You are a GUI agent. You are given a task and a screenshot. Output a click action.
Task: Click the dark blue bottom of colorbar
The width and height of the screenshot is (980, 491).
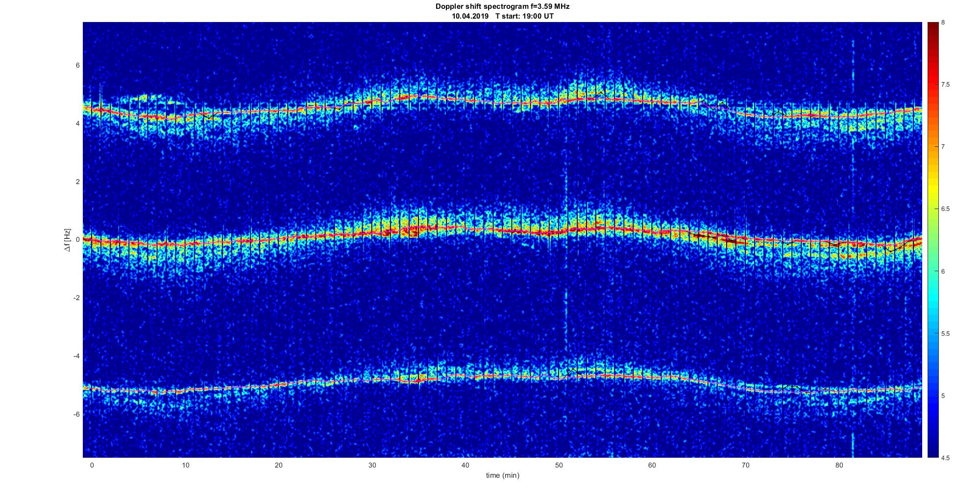pos(932,453)
